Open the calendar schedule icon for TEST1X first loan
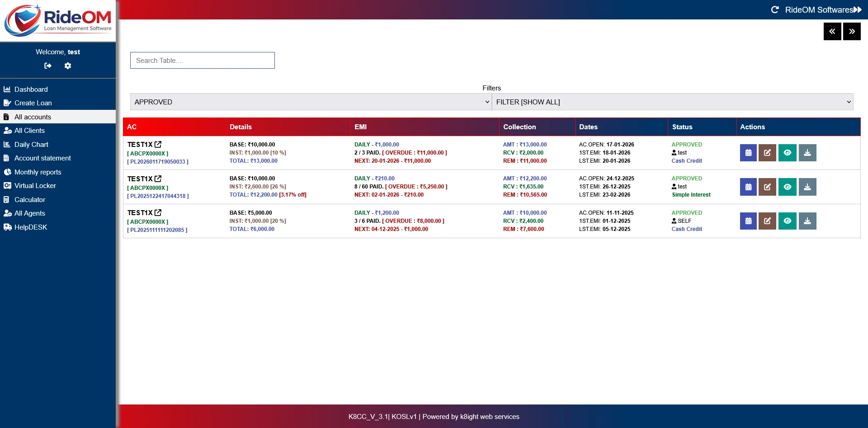Viewport: 868px width, 428px height. (x=748, y=153)
